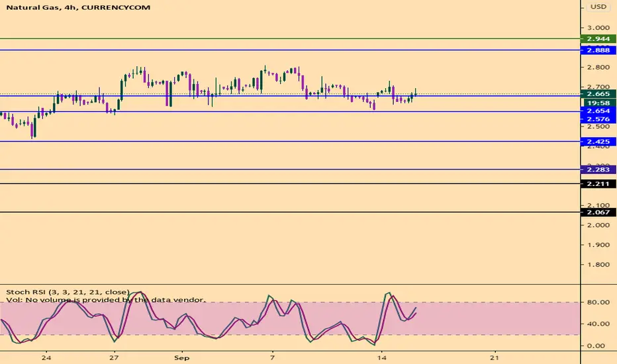Select the 2.283 price level label
617x364 pixels.
coord(598,169)
